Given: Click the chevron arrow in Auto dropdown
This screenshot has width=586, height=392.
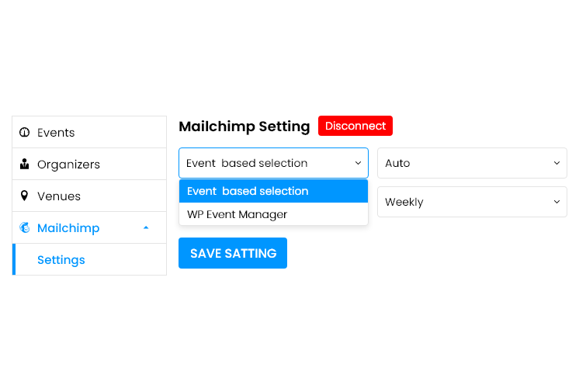Looking at the screenshot, I should 557,163.
